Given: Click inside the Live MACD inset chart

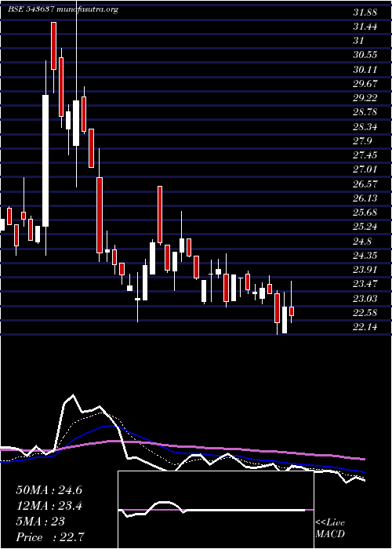Looking at the screenshot, I should click(216, 510).
